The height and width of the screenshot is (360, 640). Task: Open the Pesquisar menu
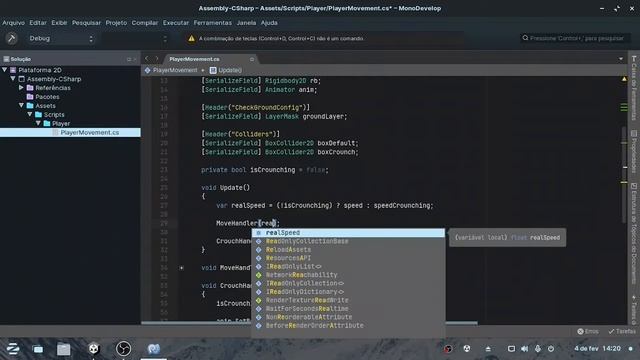(86, 23)
